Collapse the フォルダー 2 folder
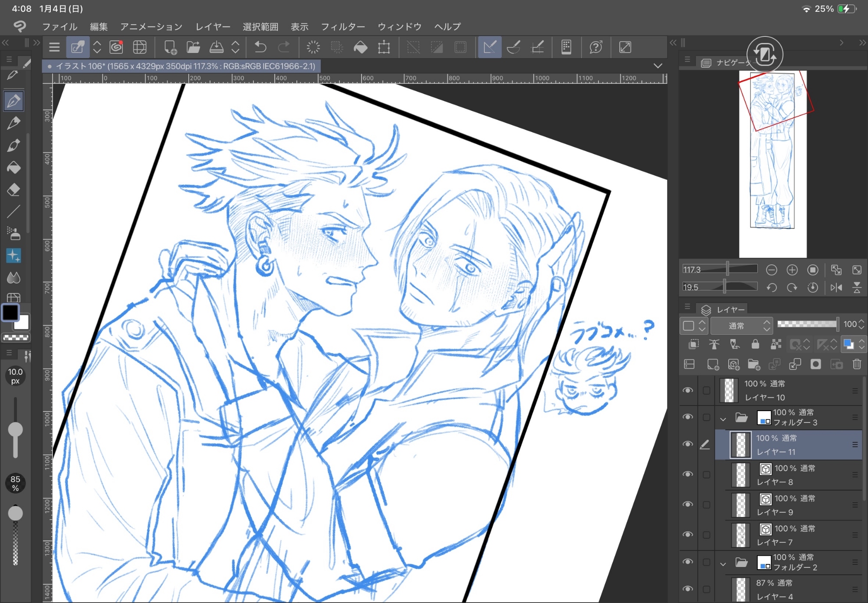The height and width of the screenshot is (603, 868). [x=723, y=564]
